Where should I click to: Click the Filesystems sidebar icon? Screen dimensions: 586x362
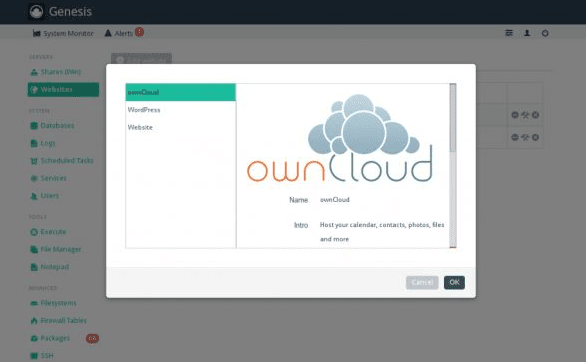pyautogui.click(x=34, y=303)
